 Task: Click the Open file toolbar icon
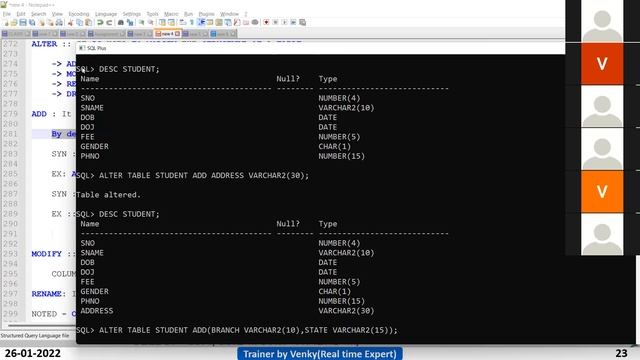coord(14,22)
